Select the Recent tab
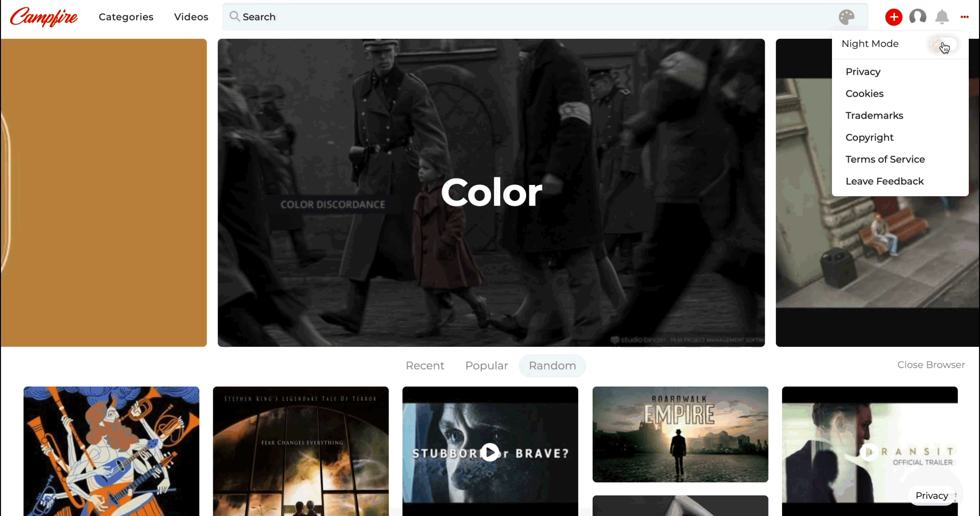 [x=425, y=366]
